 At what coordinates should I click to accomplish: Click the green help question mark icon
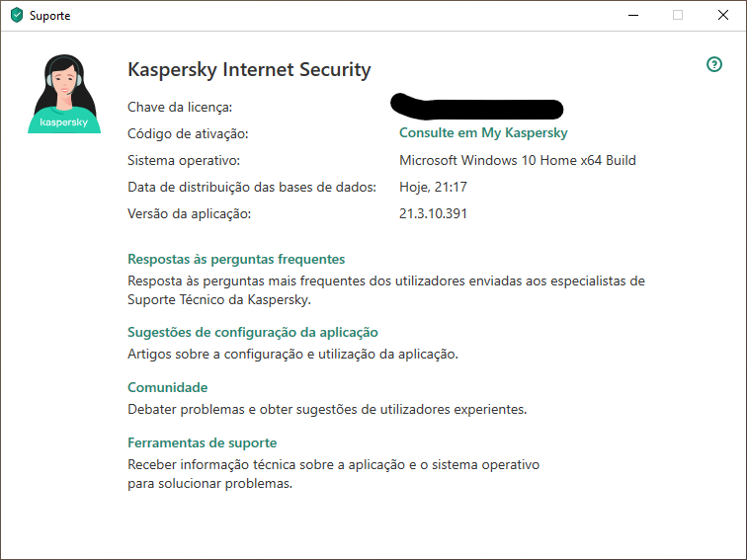(714, 64)
